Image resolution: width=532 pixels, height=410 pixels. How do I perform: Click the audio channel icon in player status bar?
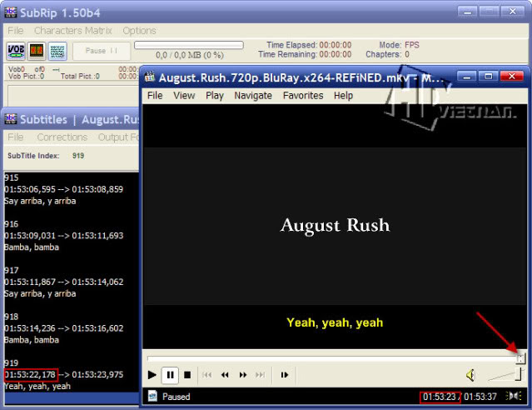coord(514,396)
